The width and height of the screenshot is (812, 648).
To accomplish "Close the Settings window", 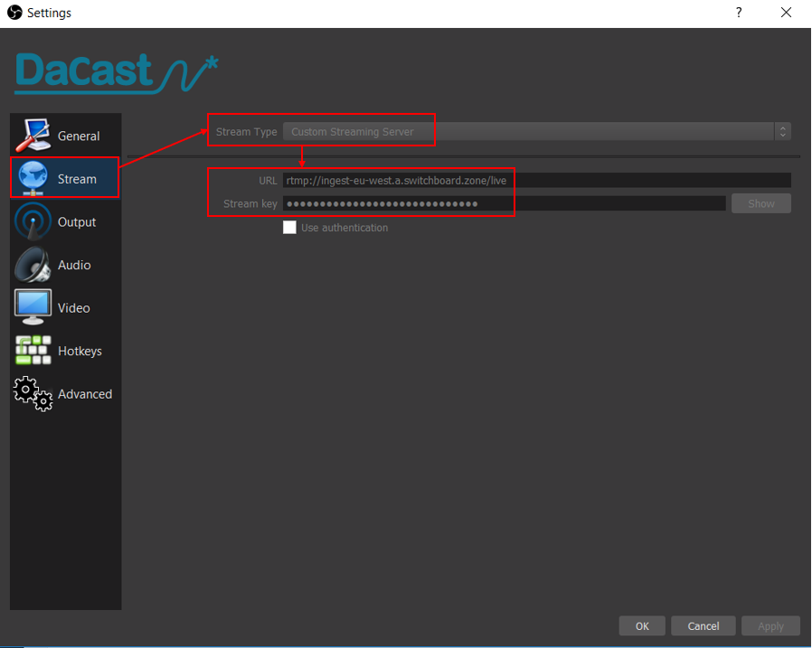I will 786,13.
